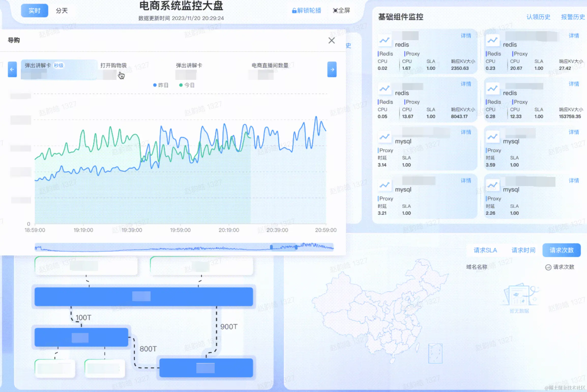Switch to the 分天 tab
Image resolution: width=587 pixels, height=392 pixels.
[62, 11]
